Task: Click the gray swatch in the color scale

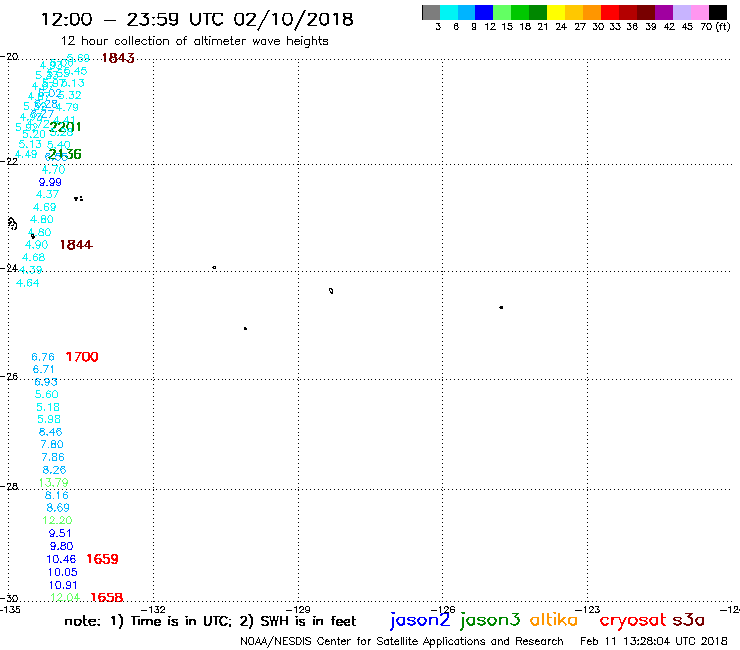Action: pos(431,12)
